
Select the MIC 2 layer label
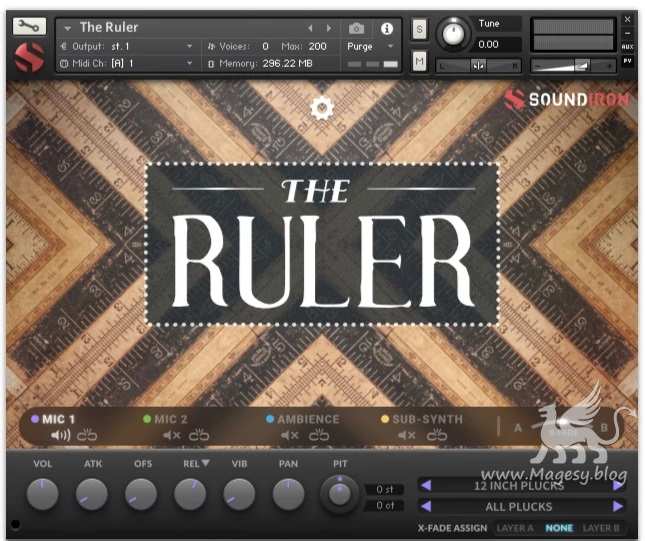coord(171,419)
